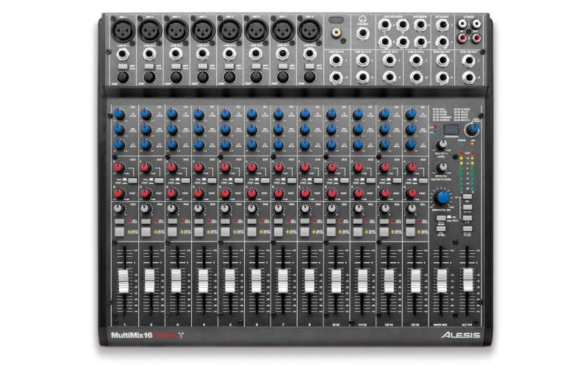Toggle channel 5 solo button
The width and height of the screenshot is (588, 368).
point(226,231)
